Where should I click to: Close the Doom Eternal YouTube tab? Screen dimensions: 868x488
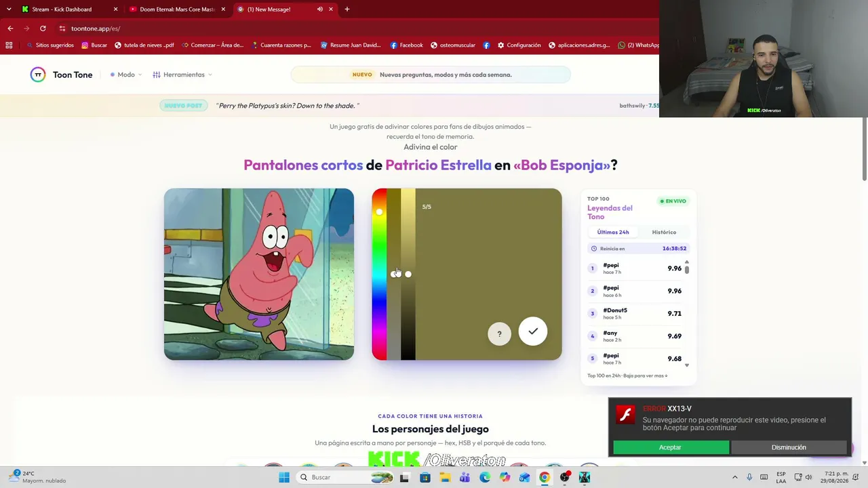point(223,9)
